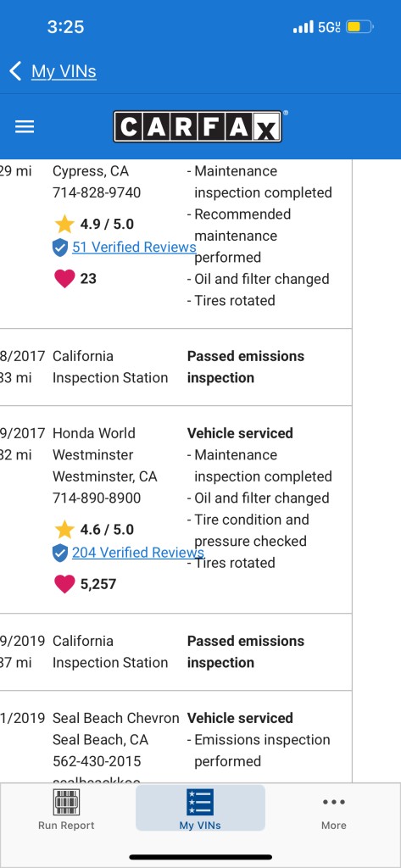The width and height of the screenshot is (401, 868).
Task: Tap Seal Beach Chevron phone 562-430-2015
Action: coord(97,761)
